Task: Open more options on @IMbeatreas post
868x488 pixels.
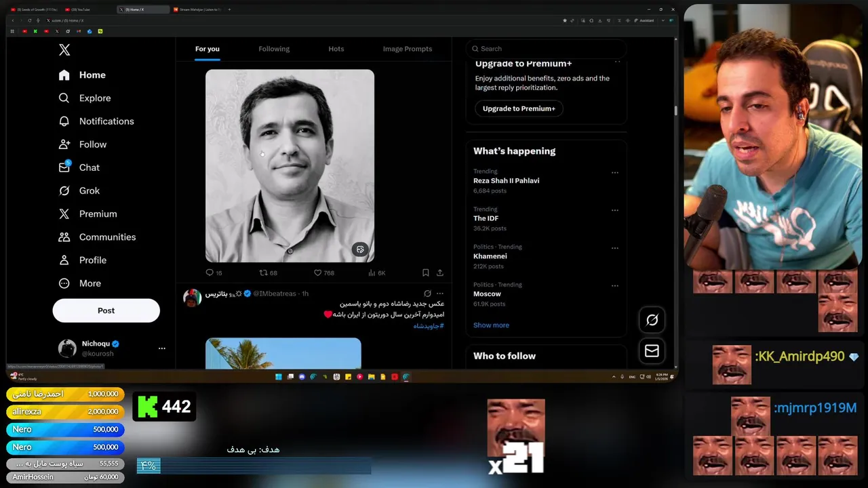Action: point(440,293)
